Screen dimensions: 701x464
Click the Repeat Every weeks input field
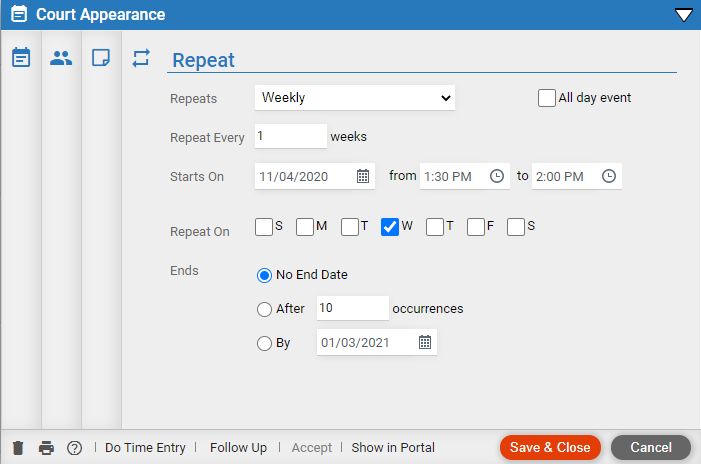[x=291, y=136]
